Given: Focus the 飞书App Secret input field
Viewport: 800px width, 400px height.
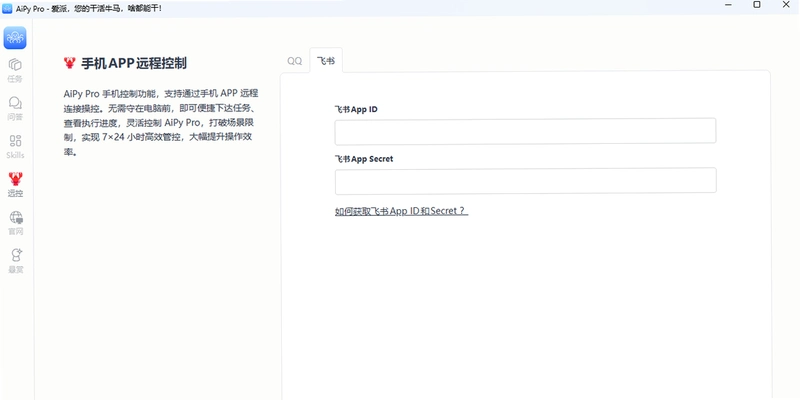Looking at the screenshot, I should click(x=525, y=181).
